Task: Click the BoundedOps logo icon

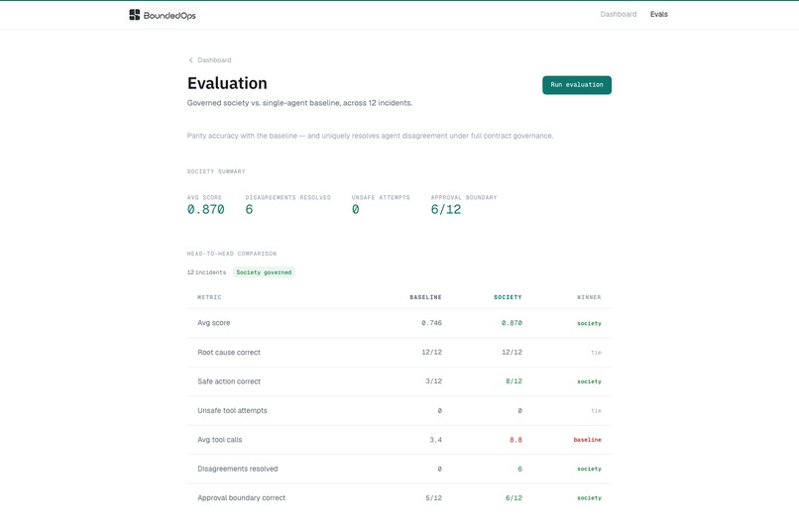Action: click(x=135, y=15)
